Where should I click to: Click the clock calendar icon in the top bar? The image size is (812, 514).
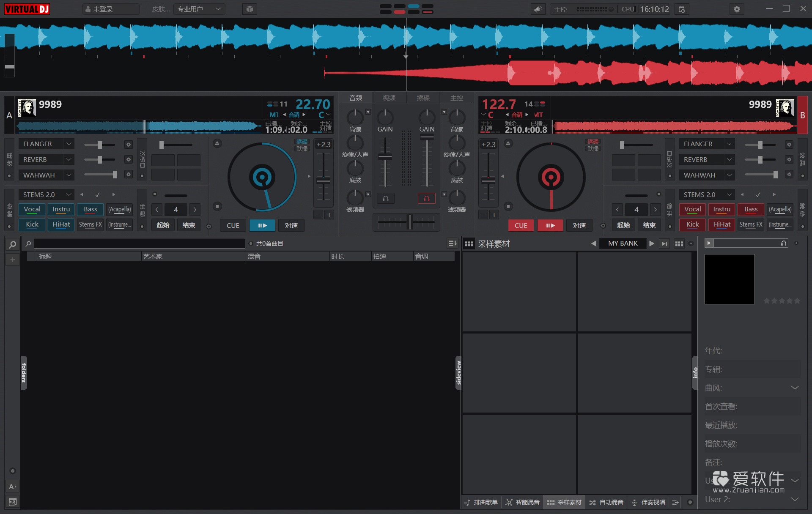click(x=682, y=9)
